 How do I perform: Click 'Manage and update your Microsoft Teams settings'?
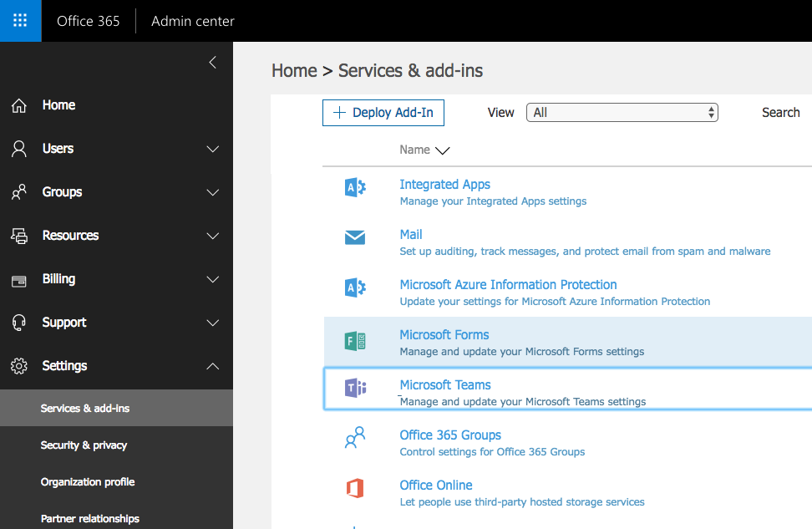pyautogui.click(x=523, y=401)
